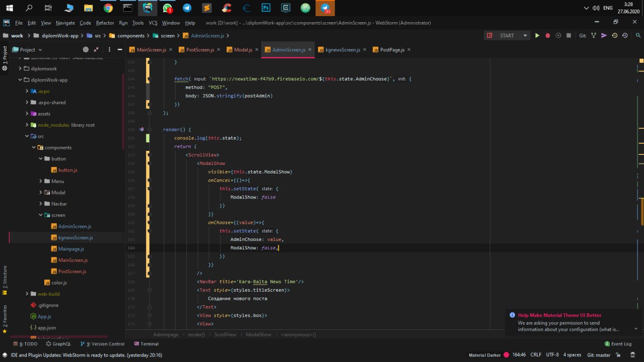Hide the Project panel with the minus icon

pyautogui.click(x=120, y=50)
